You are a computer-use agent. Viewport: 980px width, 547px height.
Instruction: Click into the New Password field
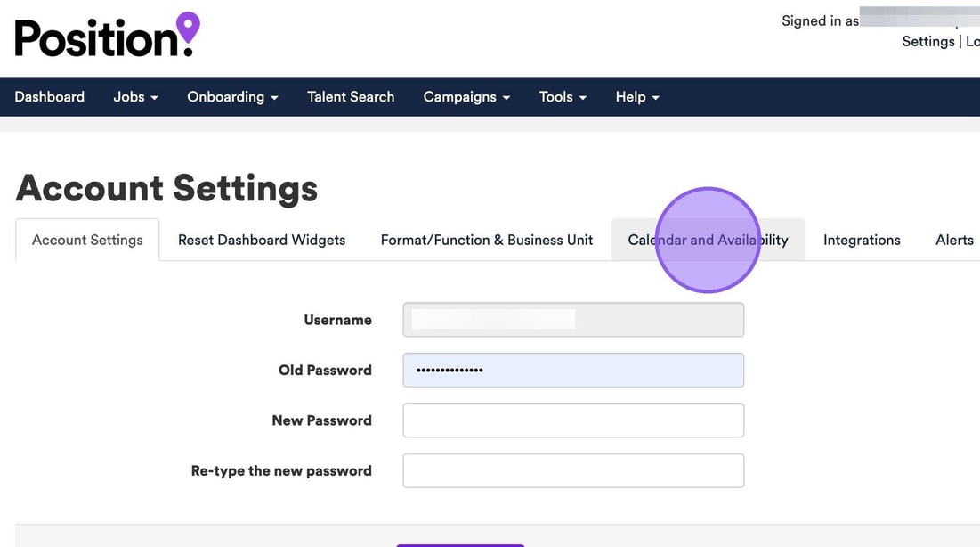(573, 420)
